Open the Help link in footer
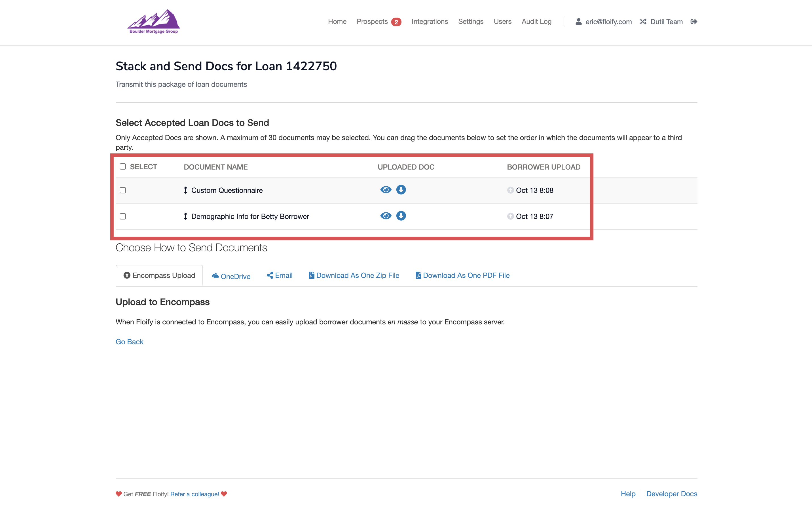Viewport: 812px width, 507px height. (x=628, y=494)
